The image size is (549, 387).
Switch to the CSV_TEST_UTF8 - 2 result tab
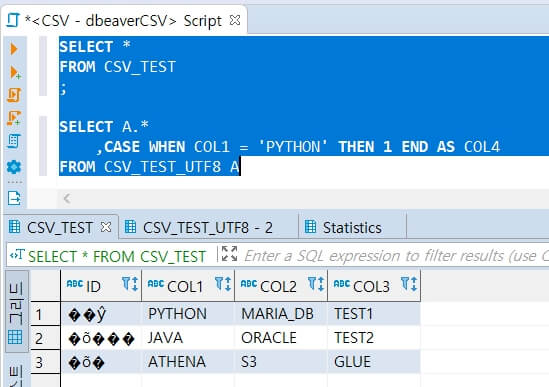pyautogui.click(x=208, y=228)
